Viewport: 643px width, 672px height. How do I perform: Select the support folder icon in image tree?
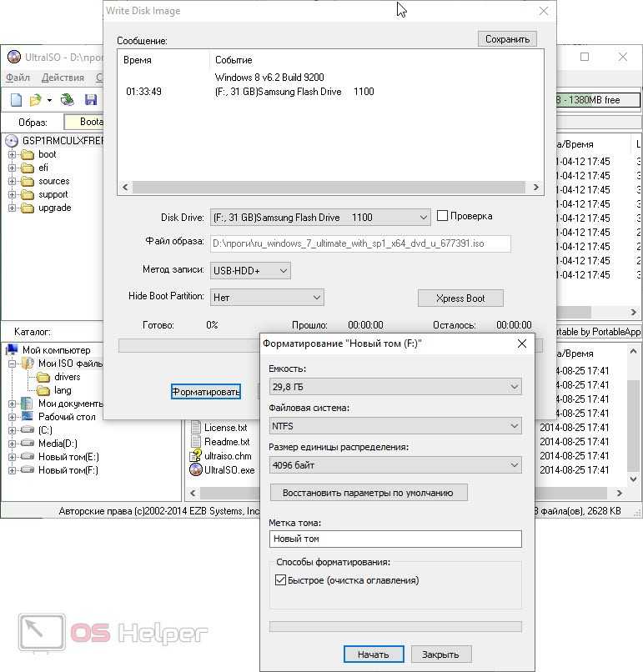pos(28,194)
